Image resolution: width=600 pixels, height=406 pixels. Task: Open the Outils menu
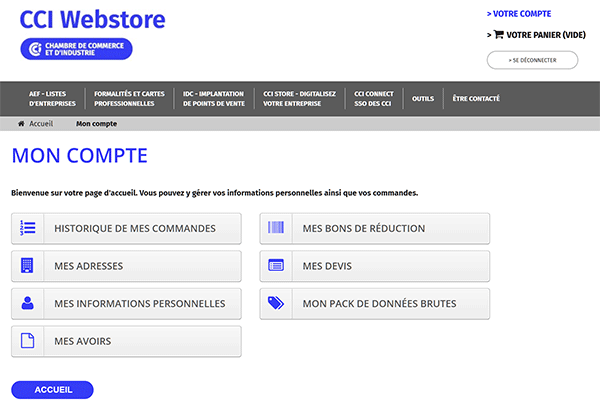[423, 99]
